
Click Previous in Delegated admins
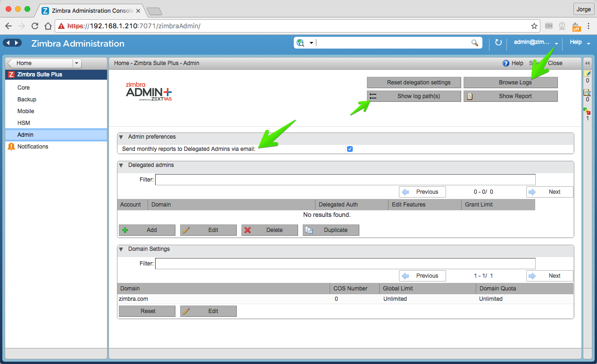423,192
